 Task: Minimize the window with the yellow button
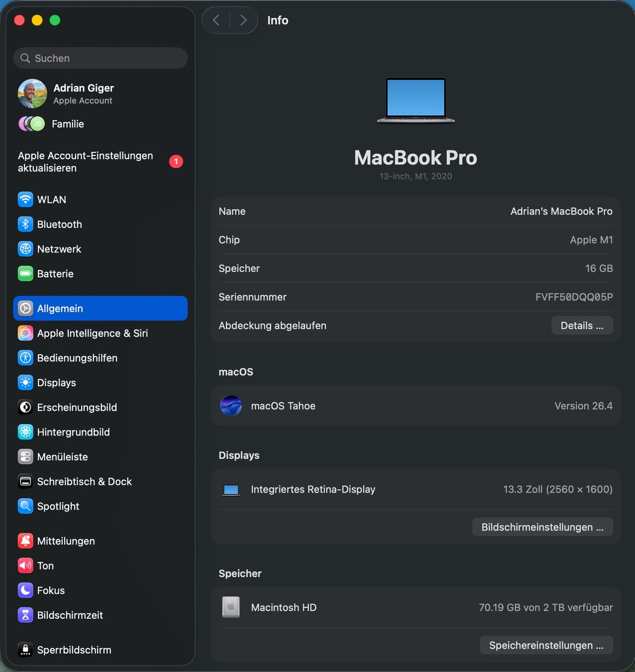[x=37, y=20]
